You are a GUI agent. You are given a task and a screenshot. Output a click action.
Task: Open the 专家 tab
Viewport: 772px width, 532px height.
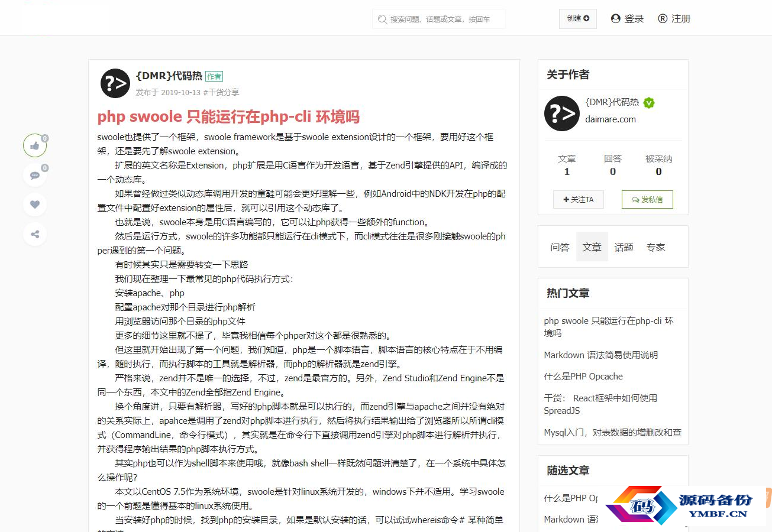(655, 247)
